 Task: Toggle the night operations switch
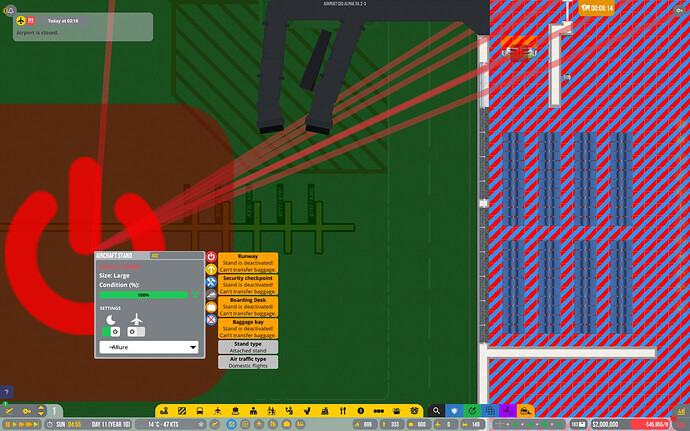click(x=110, y=331)
